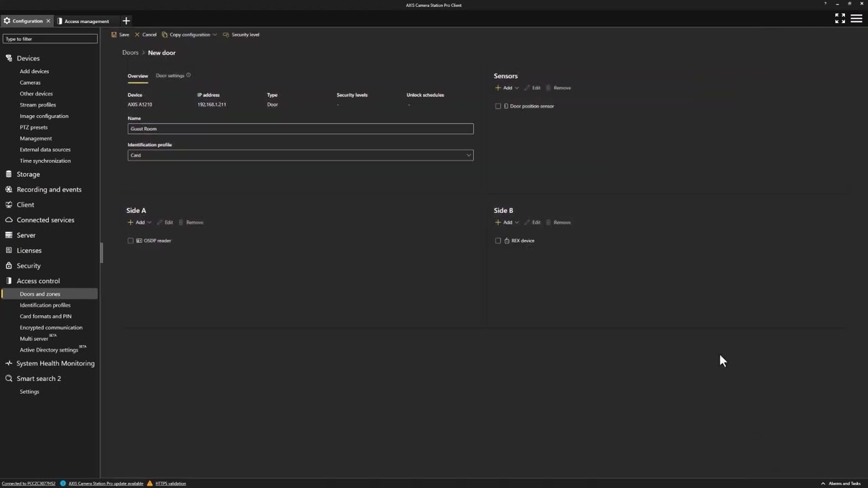Open the Identification profile dropdown
Image resolution: width=868 pixels, height=488 pixels.
[x=300, y=155]
